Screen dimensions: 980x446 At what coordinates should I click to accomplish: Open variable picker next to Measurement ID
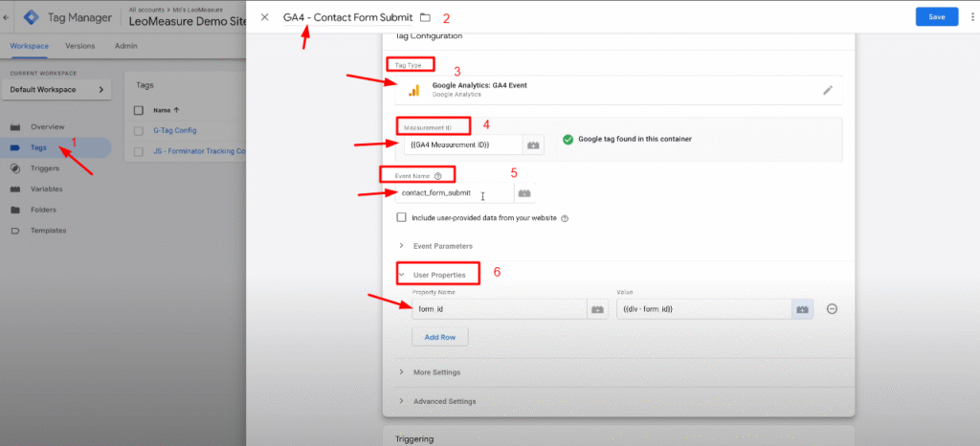(534, 145)
